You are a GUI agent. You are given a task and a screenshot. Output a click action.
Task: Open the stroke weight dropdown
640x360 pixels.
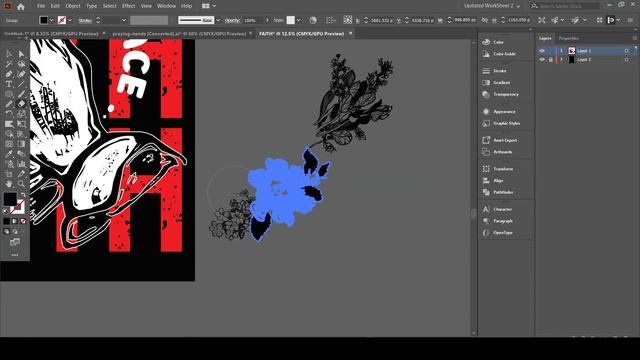pyautogui.click(x=124, y=20)
